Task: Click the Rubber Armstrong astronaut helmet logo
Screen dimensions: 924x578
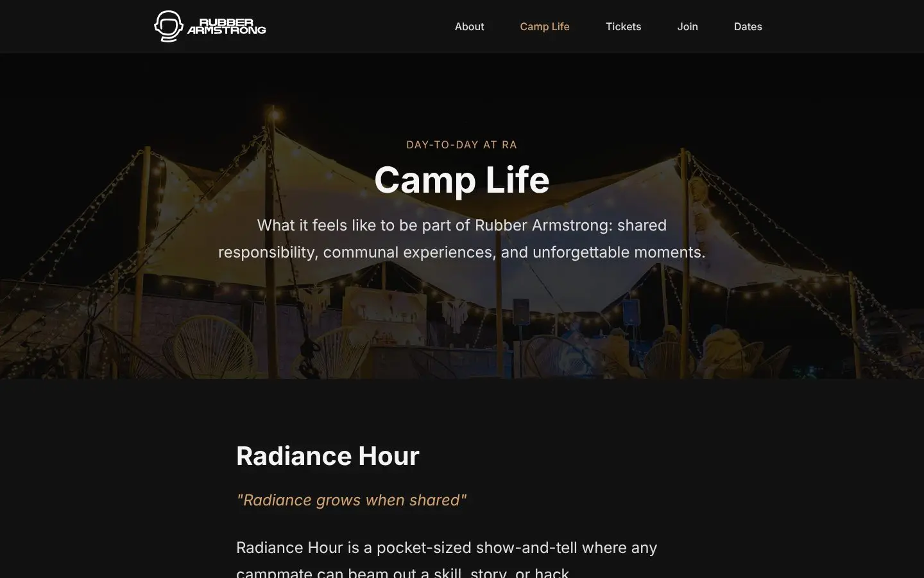Action: coord(169,26)
